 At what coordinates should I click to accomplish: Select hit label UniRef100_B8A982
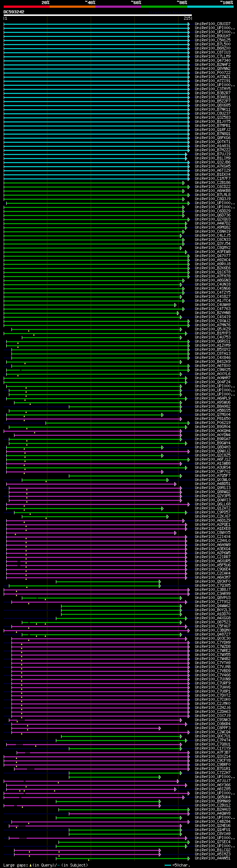click(x=213, y=407)
